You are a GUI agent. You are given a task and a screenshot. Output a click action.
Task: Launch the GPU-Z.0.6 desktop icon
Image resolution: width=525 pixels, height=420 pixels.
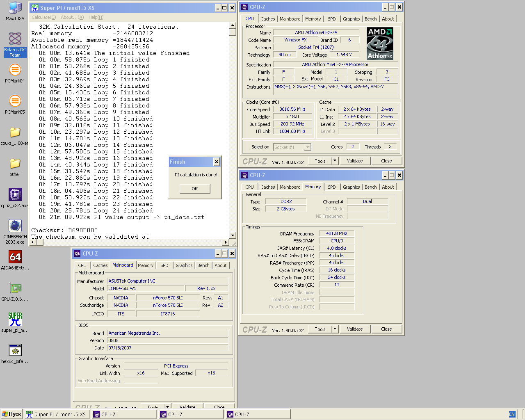click(15, 292)
